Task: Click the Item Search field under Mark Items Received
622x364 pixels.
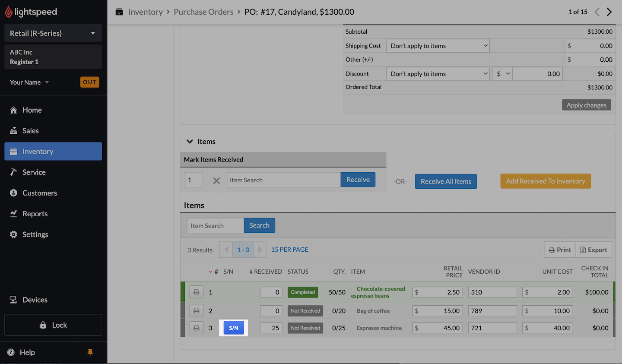Action: click(283, 180)
